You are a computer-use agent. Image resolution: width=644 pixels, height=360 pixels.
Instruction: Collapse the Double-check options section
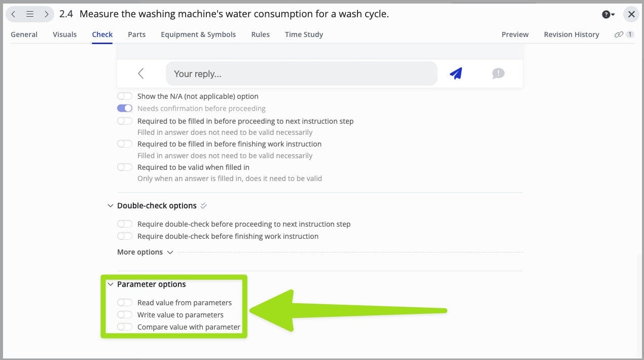(111, 206)
